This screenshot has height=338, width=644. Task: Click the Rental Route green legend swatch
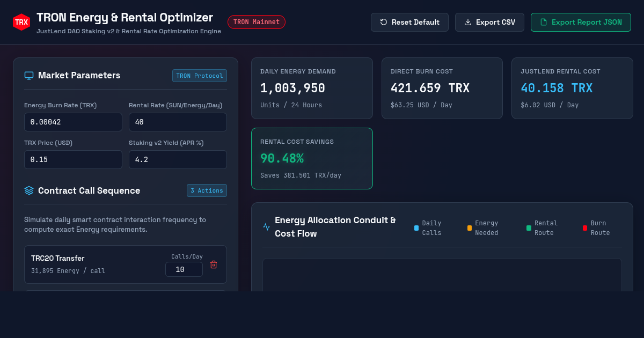529,228
